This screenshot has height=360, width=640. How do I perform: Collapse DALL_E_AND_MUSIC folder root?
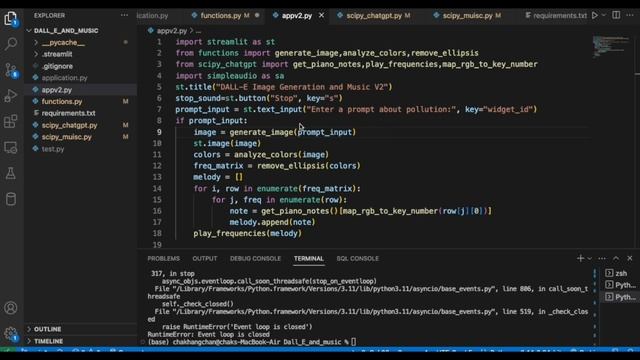81,31
